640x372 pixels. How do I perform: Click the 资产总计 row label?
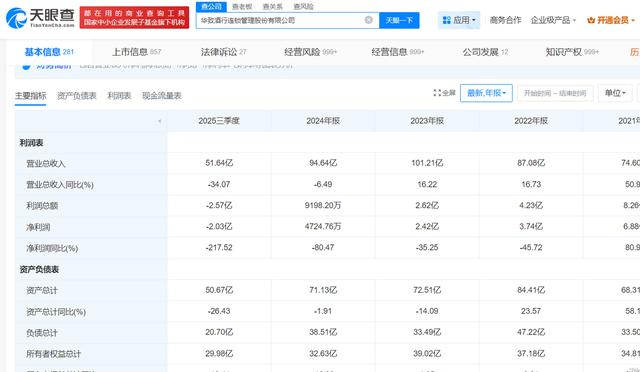click(x=42, y=291)
